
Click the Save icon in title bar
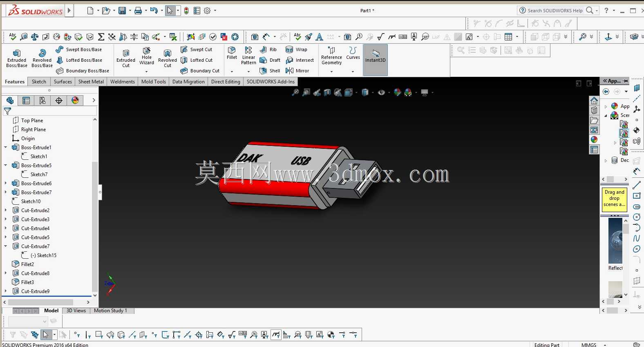pyautogui.click(x=122, y=11)
